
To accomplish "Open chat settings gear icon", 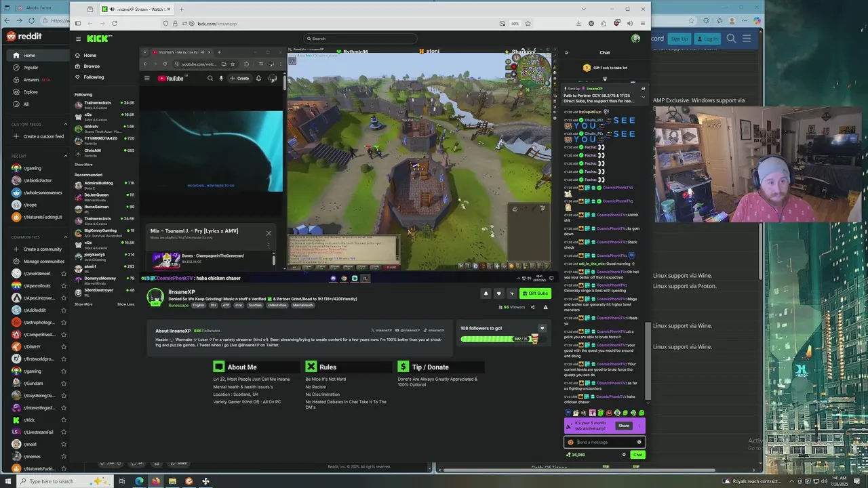I will [624, 455].
